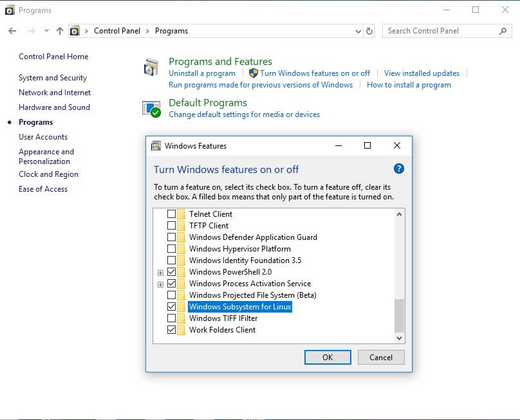Image resolution: width=520 pixels, height=420 pixels.
Task: Click the Back arrow in Control Panel
Action: point(12,31)
